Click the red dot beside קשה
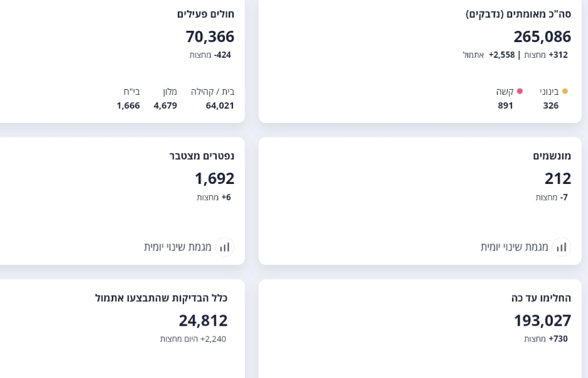Image resolution: width=588 pixels, height=378 pixels. [x=520, y=92]
